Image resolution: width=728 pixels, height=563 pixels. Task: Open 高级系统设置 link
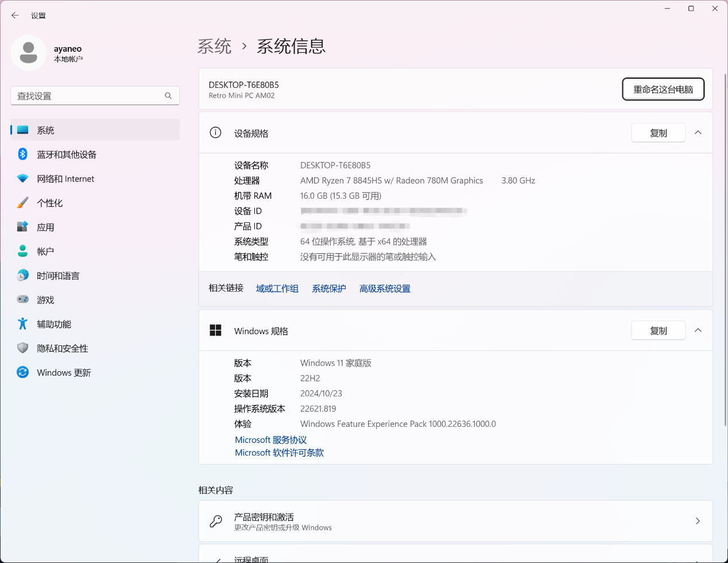click(385, 288)
